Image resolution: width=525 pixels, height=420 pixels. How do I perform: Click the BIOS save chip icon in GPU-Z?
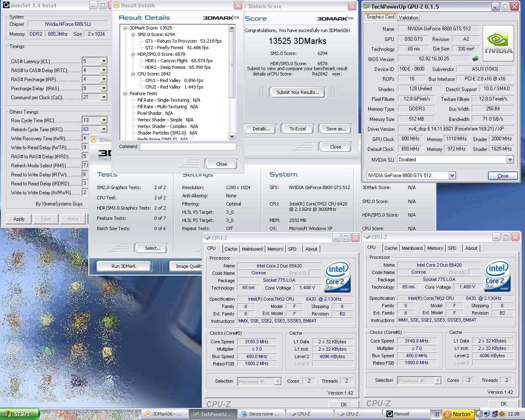pos(475,59)
